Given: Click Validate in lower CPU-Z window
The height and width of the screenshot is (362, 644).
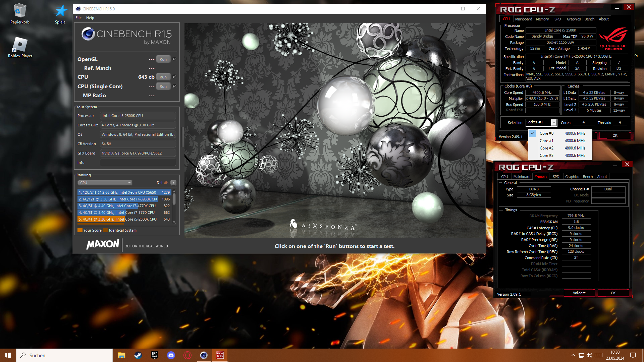Looking at the screenshot, I should pos(579,293).
